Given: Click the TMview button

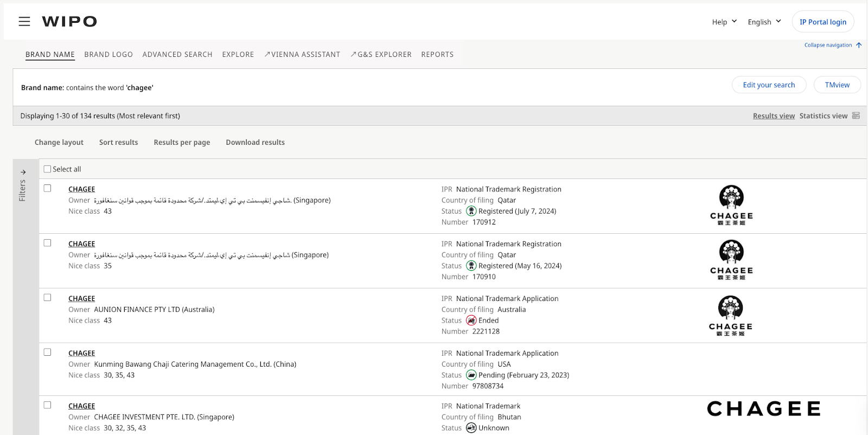Looking at the screenshot, I should pos(837,85).
